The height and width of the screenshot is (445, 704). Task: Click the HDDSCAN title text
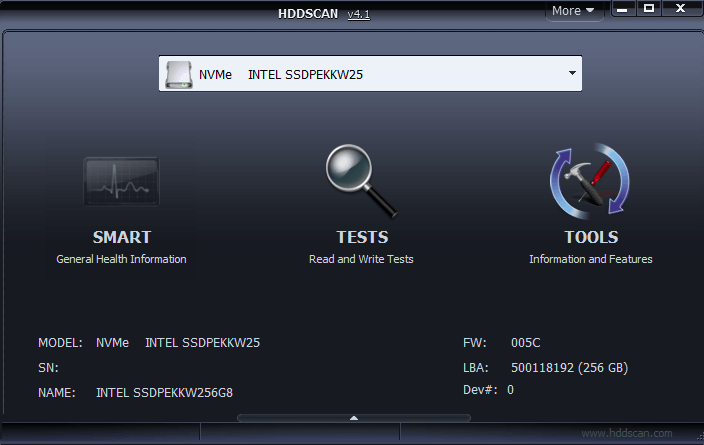coord(309,14)
